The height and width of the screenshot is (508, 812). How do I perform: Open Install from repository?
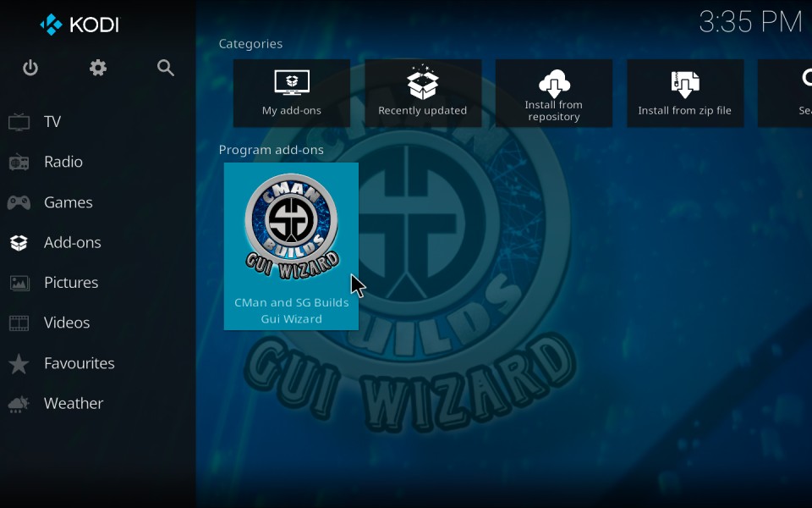pos(553,93)
